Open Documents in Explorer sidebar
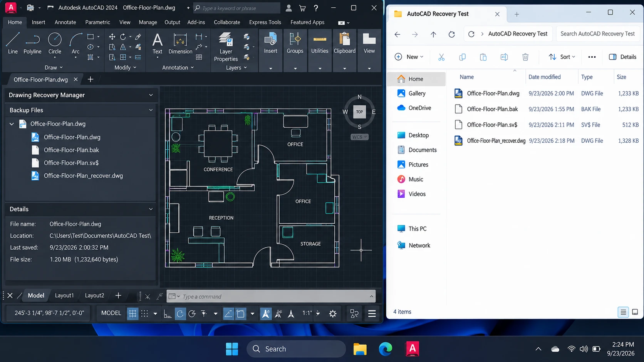 tap(423, 150)
